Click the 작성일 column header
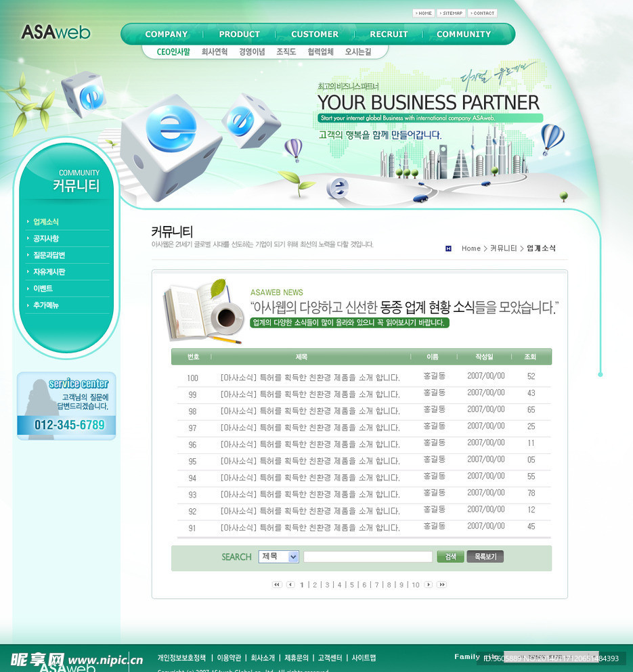This screenshot has width=633, height=672. point(484,357)
